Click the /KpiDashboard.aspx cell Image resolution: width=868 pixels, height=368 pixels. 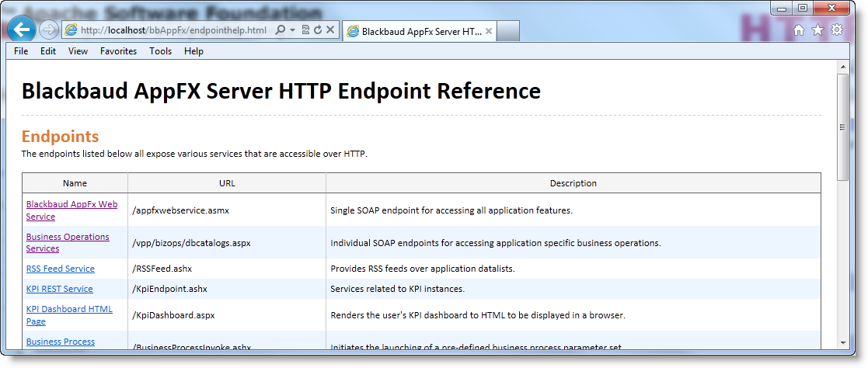pyautogui.click(x=227, y=315)
